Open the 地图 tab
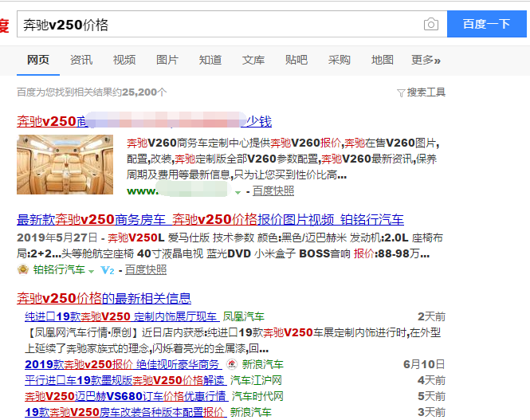 click(x=383, y=60)
